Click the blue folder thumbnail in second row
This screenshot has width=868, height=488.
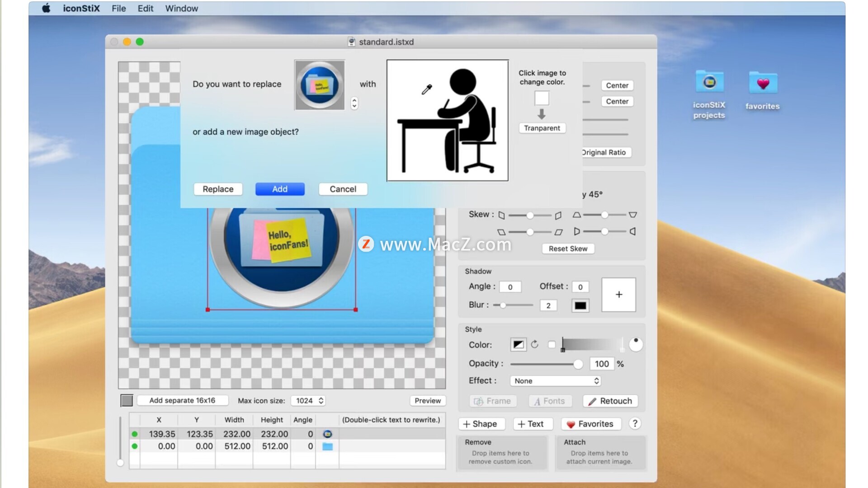point(328,446)
